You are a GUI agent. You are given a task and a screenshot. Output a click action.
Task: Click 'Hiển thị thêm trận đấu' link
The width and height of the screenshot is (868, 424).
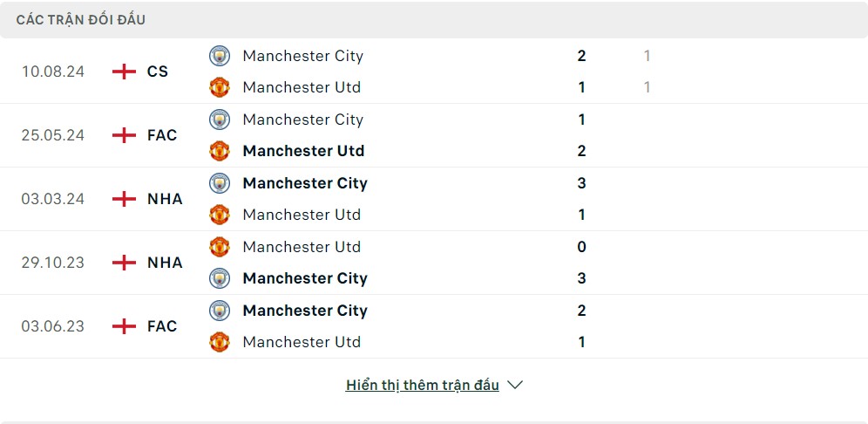point(422,385)
